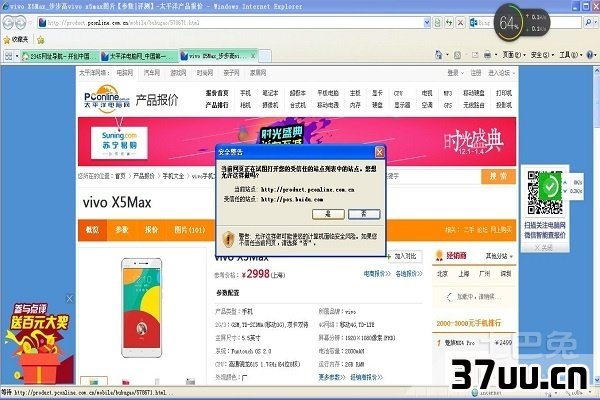This screenshot has height=400, width=600.
Task: Click the vivo X5Max phone image
Action: pos(142,308)
